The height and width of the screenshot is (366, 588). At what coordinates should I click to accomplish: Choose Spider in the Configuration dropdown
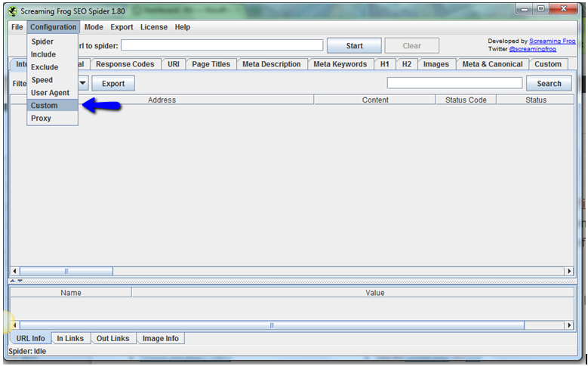click(42, 42)
